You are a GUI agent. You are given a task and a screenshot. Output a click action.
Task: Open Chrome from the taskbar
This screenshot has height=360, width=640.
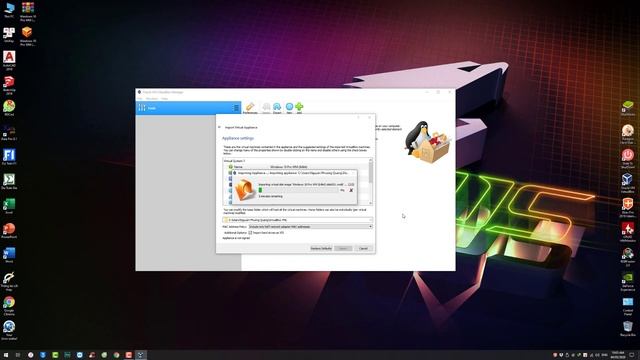pos(116,355)
